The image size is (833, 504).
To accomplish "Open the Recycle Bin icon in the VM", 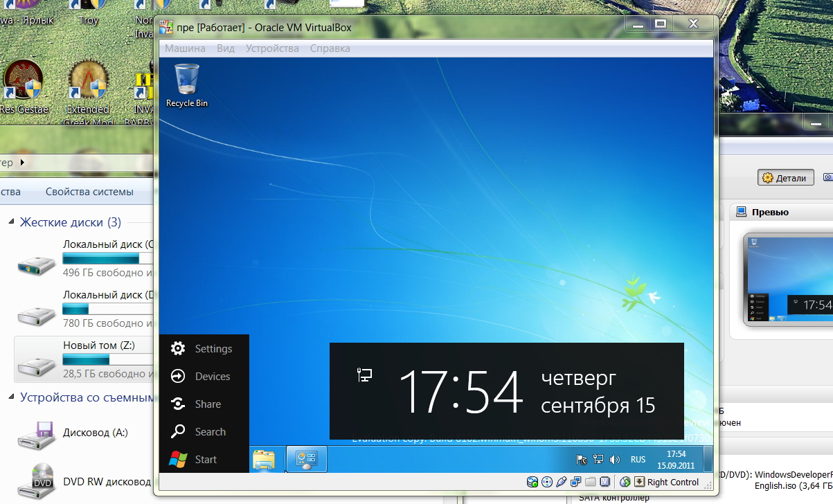I will (x=187, y=84).
